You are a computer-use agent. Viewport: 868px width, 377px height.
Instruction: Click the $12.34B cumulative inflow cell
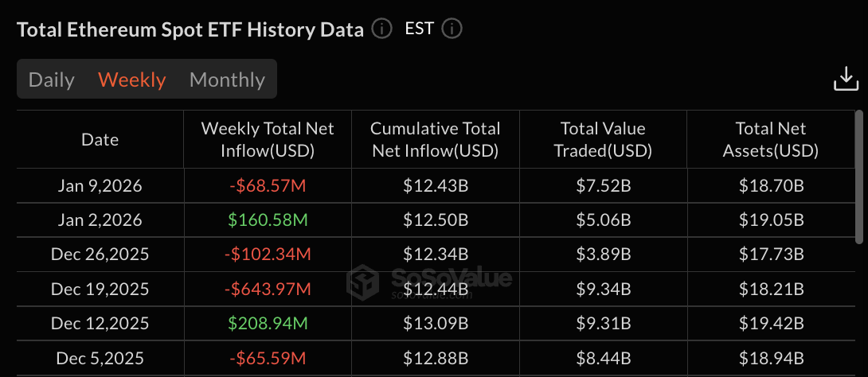coord(436,255)
